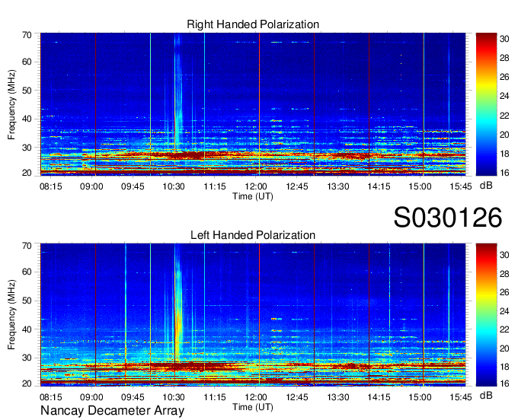
Task: Click the "dB" unit label beside Left Handed colorbar
Action: (x=486, y=396)
